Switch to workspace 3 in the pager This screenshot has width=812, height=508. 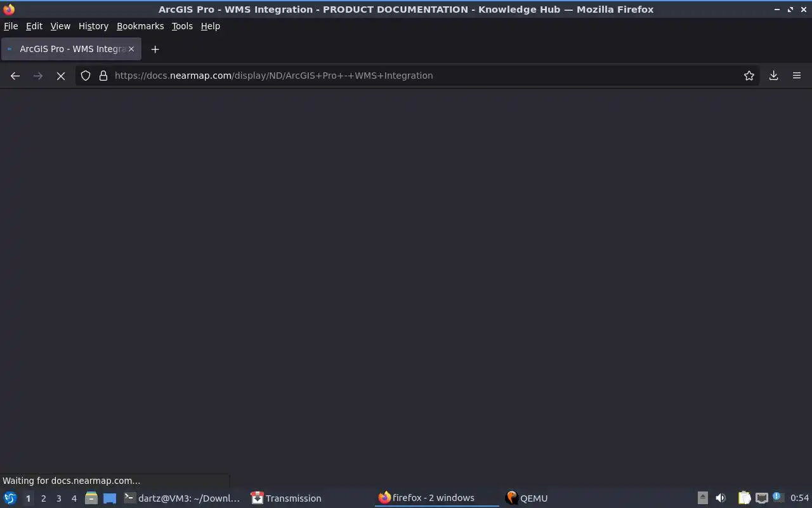[x=58, y=498]
